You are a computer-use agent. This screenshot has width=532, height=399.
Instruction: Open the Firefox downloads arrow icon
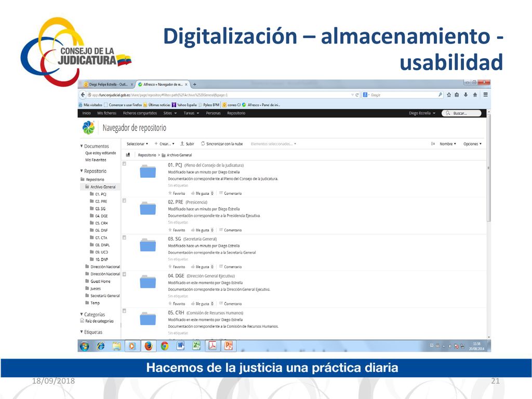click(x=466, y=95)
